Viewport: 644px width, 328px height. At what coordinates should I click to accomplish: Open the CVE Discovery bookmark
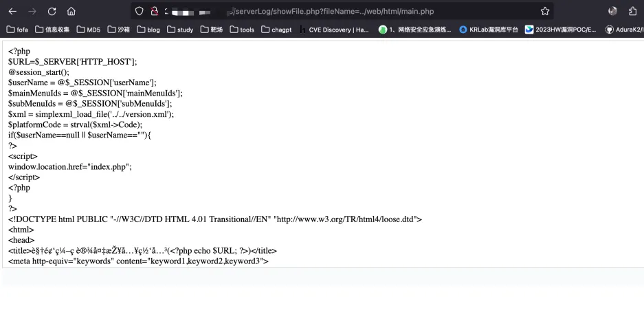[x=334, y=30]
